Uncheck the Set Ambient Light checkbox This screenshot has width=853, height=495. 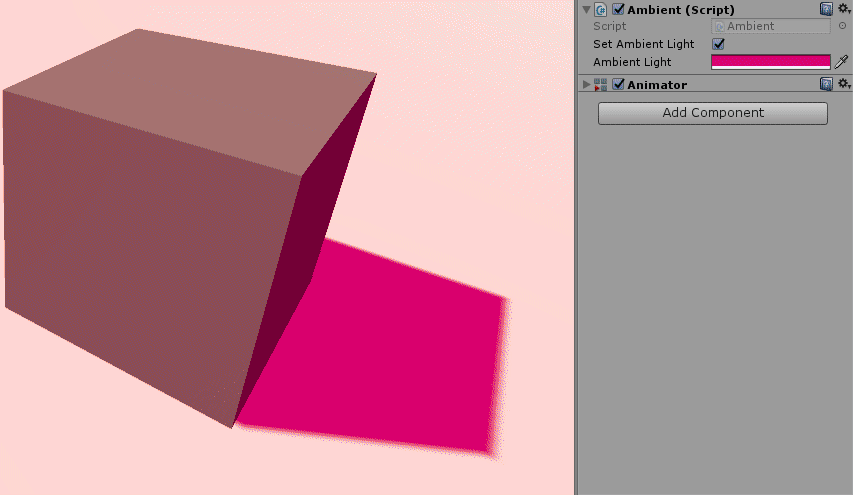(x=718, y=44)
